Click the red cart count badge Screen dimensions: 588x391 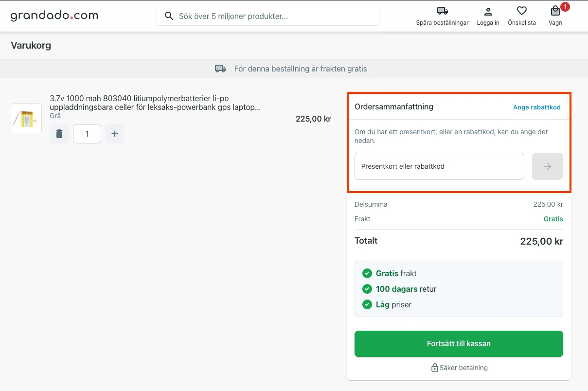[x=565, y=7]
